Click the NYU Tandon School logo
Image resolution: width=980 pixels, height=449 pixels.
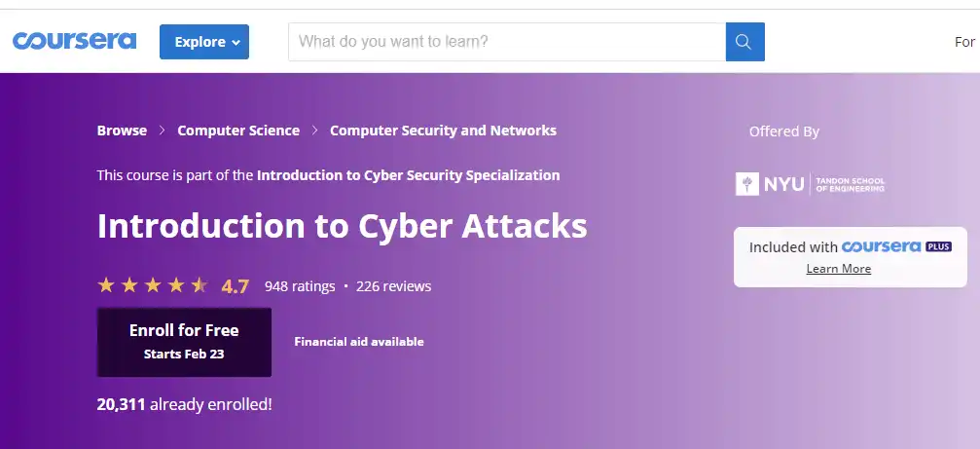click(810, 184)
